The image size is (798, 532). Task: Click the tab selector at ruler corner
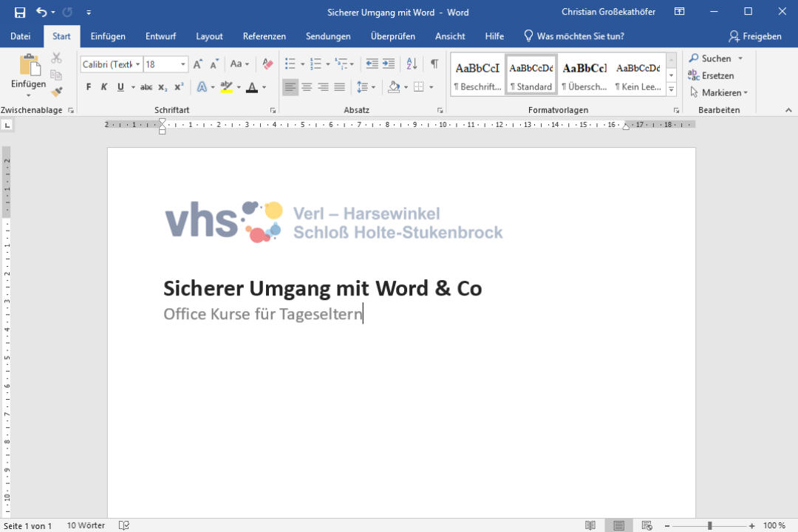pos(7,125)
